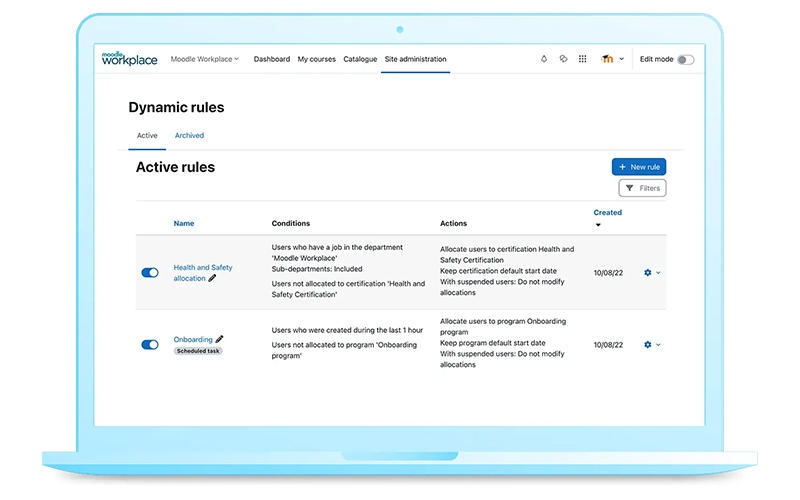Open the Onboarding rule link
This screenshot has width=800, height=500.
tap(193, 339)
